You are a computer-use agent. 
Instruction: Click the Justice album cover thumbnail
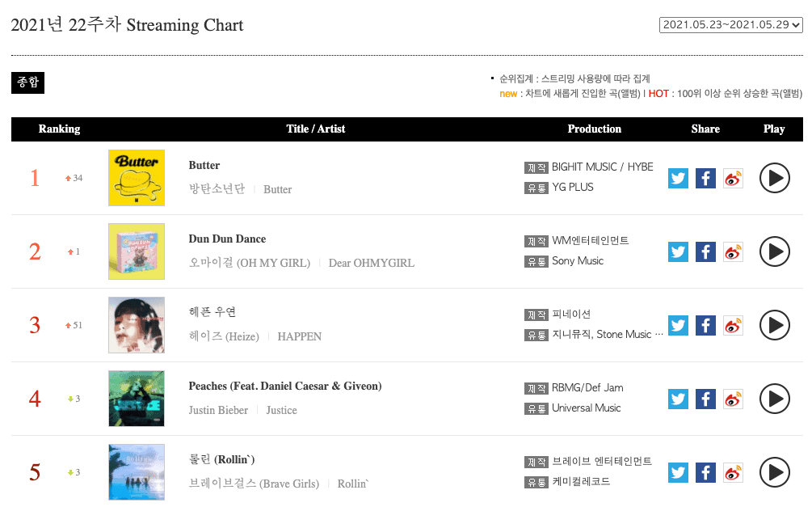[x=137, y=399]
